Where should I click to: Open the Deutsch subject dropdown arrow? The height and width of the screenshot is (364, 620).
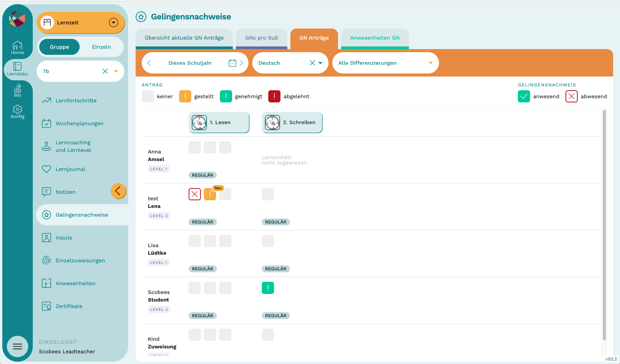tap(320, 63)
